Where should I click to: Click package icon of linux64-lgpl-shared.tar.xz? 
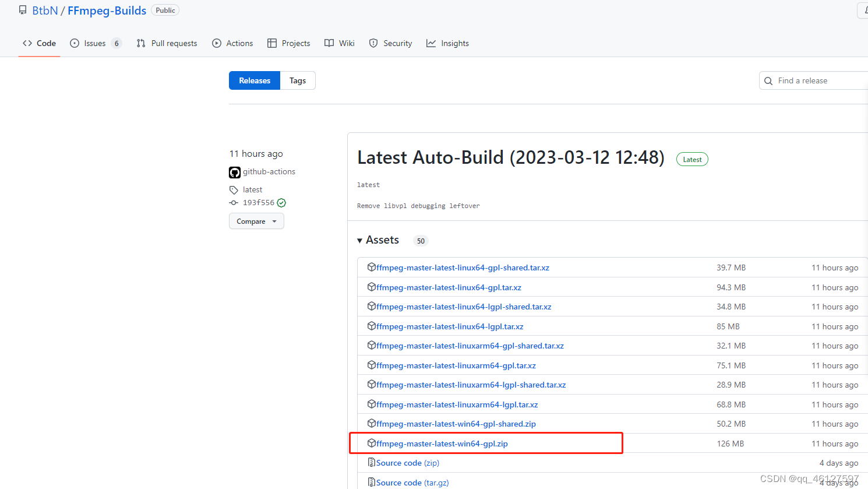[x=372, y=306]
